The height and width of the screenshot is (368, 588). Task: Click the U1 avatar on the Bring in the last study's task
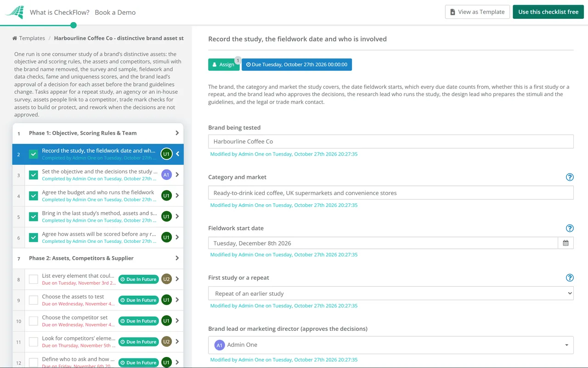point(166,216)
